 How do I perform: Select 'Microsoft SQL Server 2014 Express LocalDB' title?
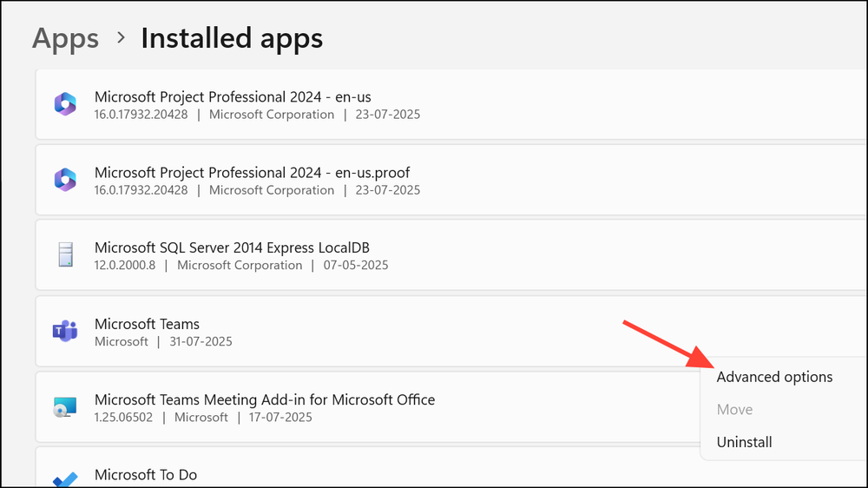point(232,247)
